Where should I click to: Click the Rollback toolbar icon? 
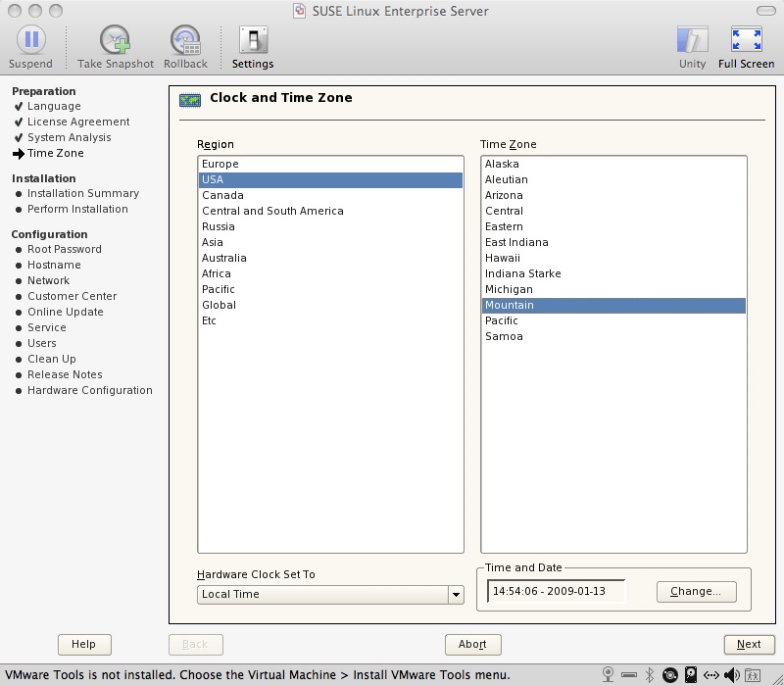[185, 40]
